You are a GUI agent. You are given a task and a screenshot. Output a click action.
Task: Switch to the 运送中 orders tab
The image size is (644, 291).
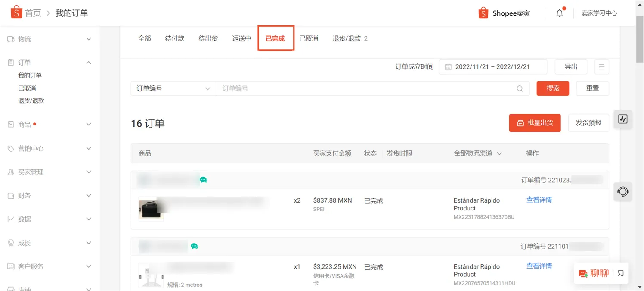[241, 38]
